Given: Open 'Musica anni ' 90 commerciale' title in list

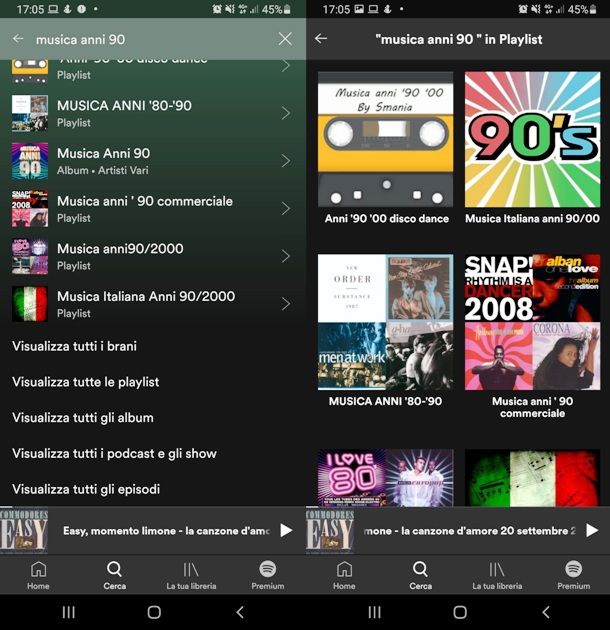Looking at the screenshot, I should tap(145, 201).
